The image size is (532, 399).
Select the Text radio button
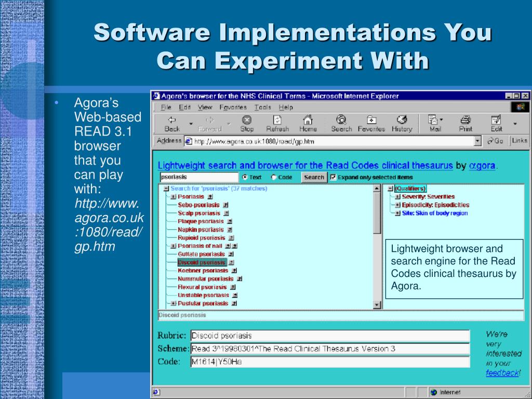click(x=245, y=177)
